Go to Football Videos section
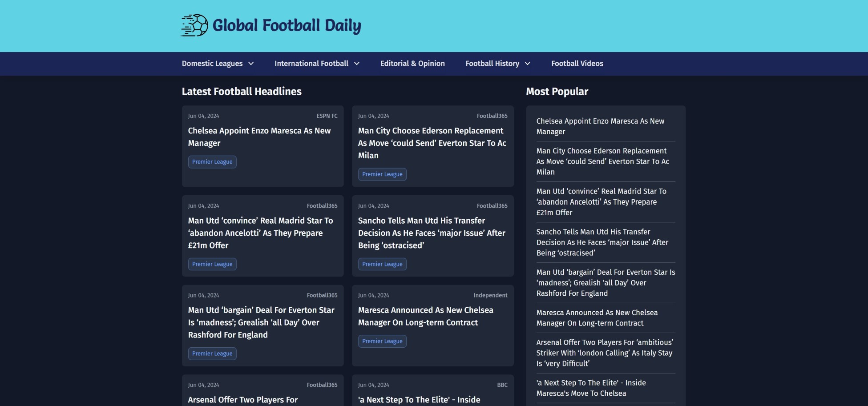 click(577, 64)
